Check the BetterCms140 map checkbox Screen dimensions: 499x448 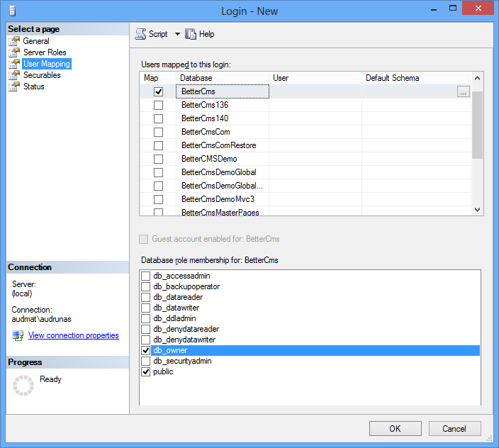(x=158, y=118)
